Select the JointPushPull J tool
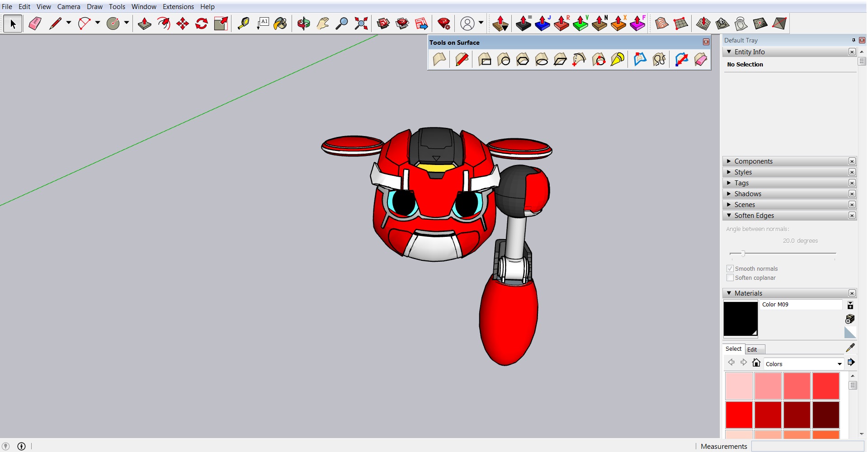Screen dimensions: 868x452 tap(542, 24)
